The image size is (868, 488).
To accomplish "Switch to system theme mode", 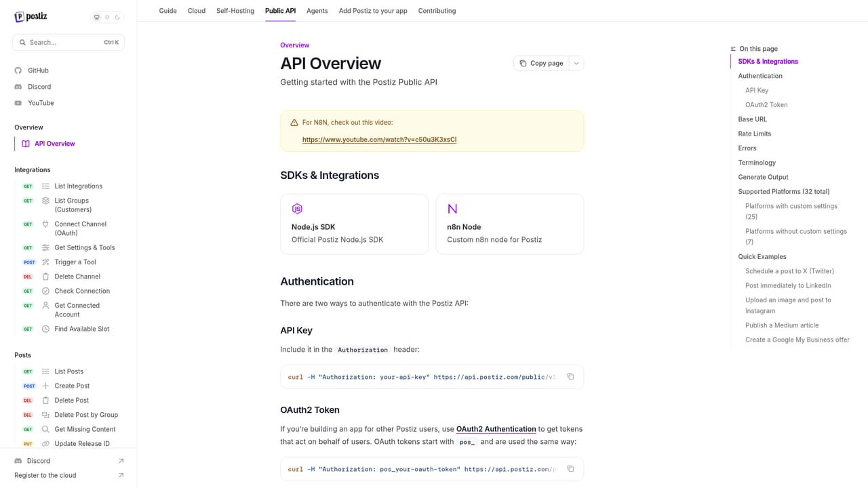I will 97,18.
